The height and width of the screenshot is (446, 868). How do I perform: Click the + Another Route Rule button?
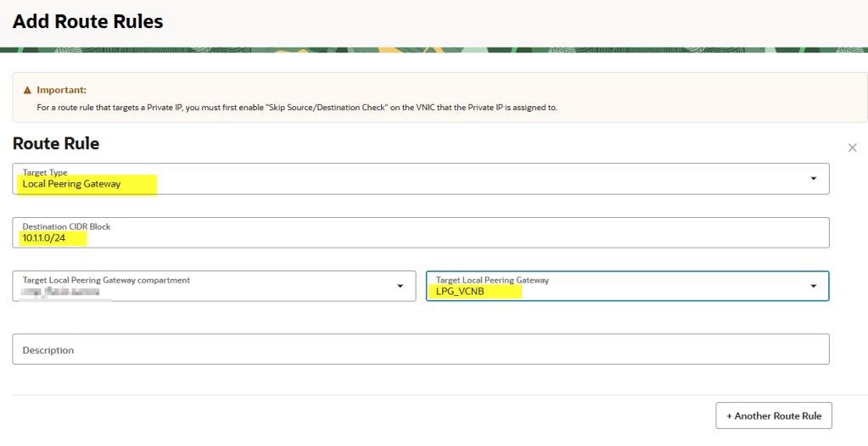(x=774, y=416)
